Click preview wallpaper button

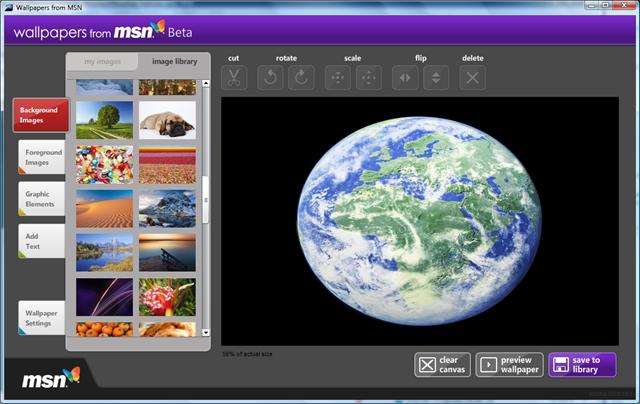[x=509, y=365]
